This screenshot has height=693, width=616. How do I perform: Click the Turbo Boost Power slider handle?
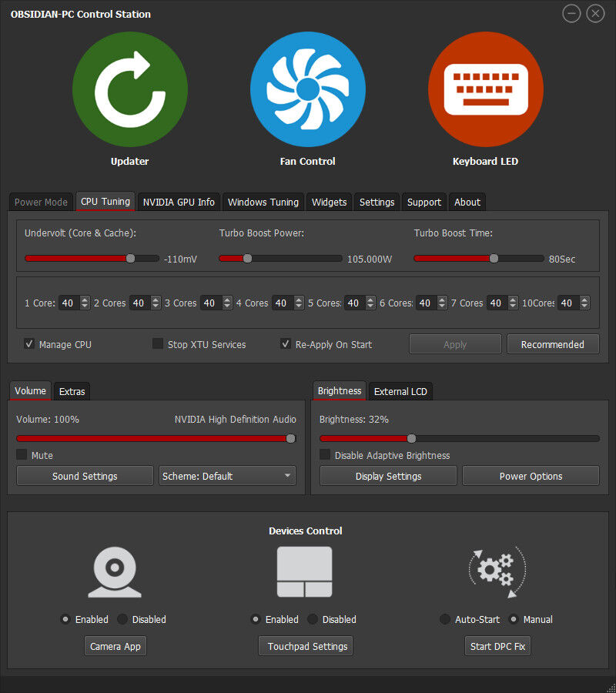click(247, 258)
